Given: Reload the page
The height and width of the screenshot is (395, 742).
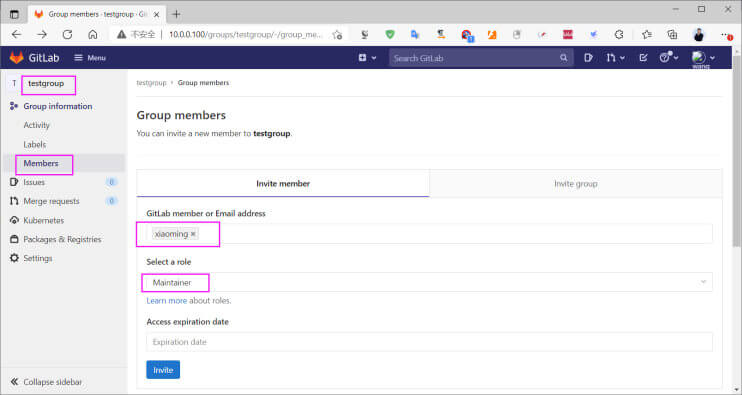Looking at the screenshot, I should [68, 35].
